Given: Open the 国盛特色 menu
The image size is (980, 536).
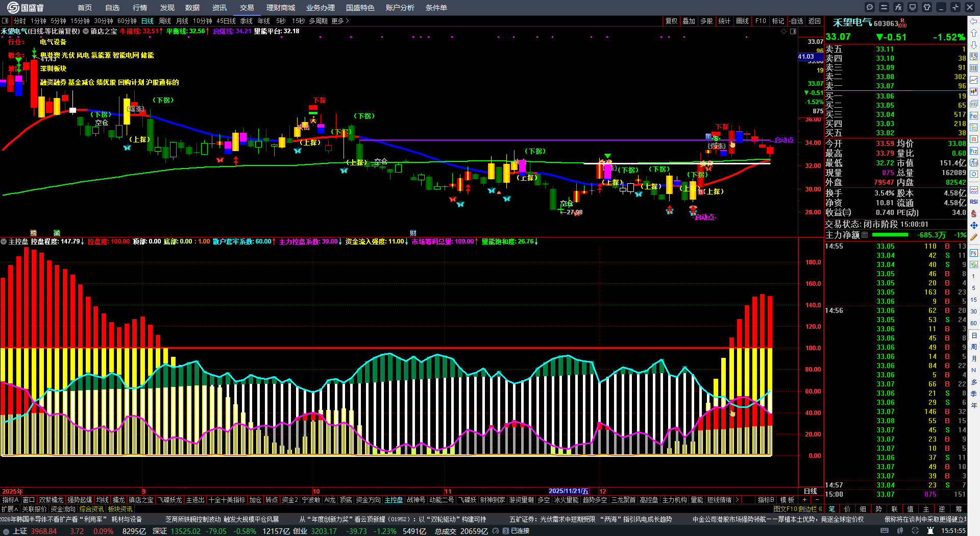Looking at the screenshot, I should coord(360,8).
